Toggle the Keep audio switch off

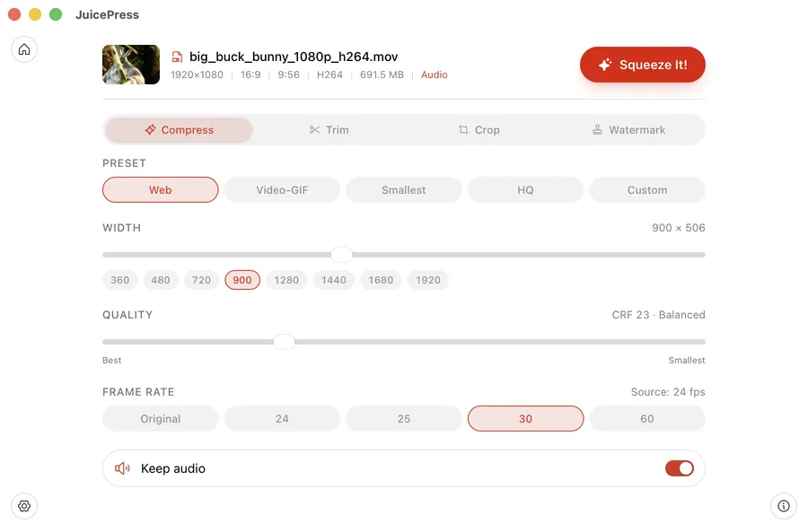tap(679, 468)
